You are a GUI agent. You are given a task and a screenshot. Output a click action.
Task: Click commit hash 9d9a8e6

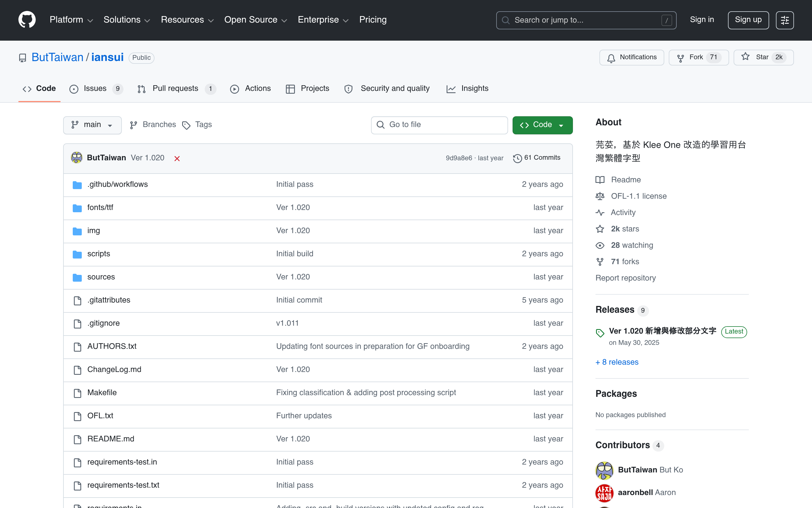click(459, 158)
